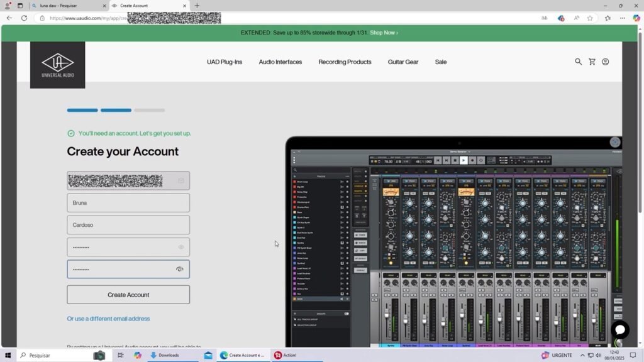This screenshot has width=644, height=362.
Task: Click the blurred email input field
Action: click(x=128, y=180)
